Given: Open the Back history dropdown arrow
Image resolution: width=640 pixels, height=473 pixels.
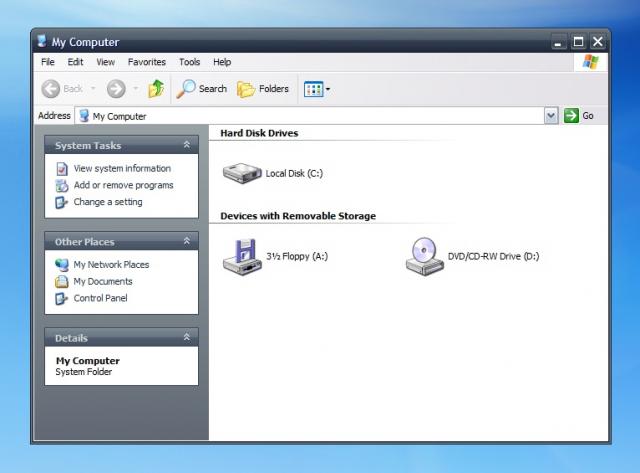Looking at the screenshot, I should click(93, 89).
